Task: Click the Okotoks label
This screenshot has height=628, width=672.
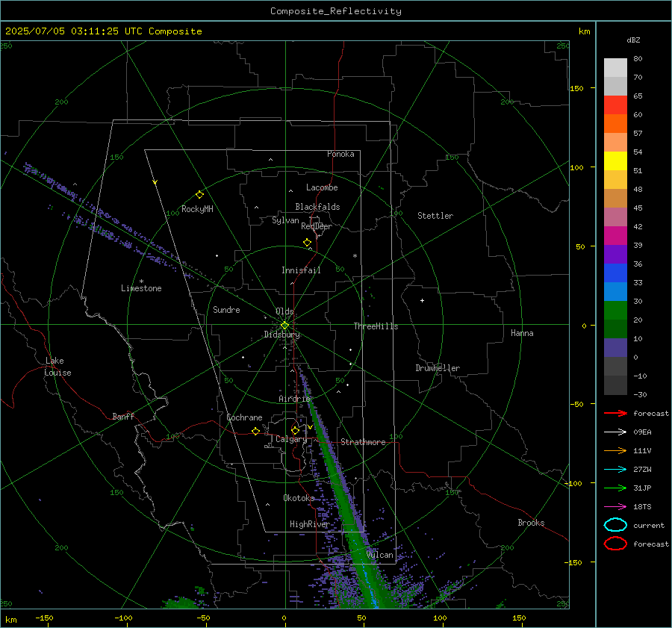Action: 299,498
